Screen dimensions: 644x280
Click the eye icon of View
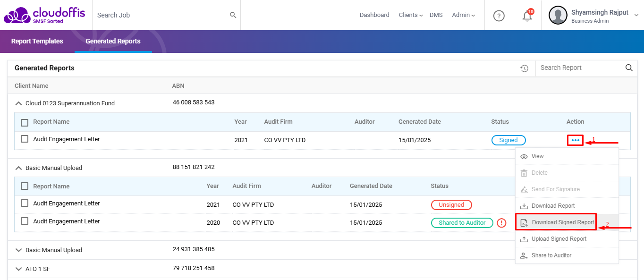click(x=524, y=157)
